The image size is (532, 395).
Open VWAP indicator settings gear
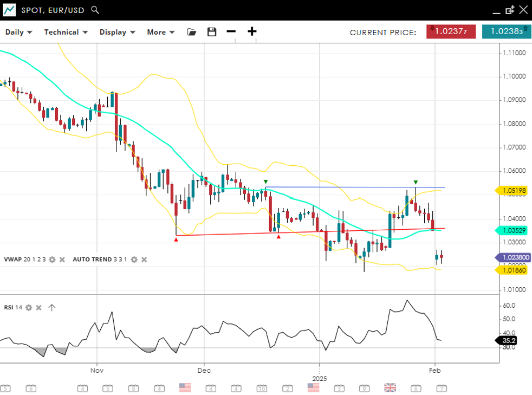tap(52, 260)
